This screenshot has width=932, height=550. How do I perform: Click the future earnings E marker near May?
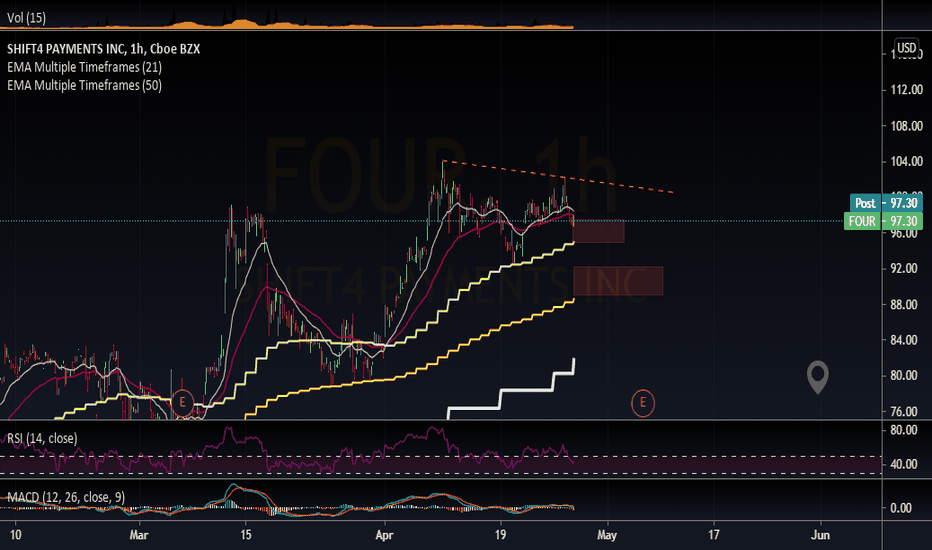643,403
